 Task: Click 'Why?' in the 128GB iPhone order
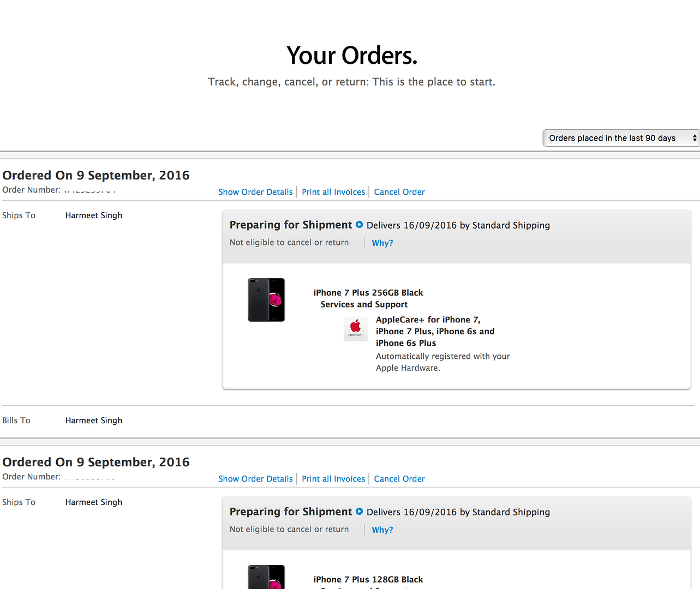[382, 530]
